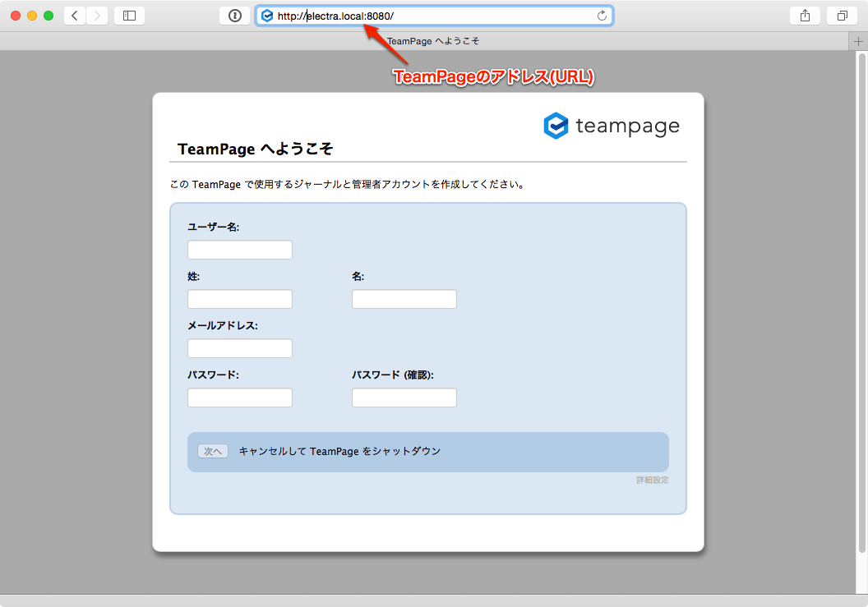Click the Safari forward navigation arrow
868x607 pixels.
(97, 16)
